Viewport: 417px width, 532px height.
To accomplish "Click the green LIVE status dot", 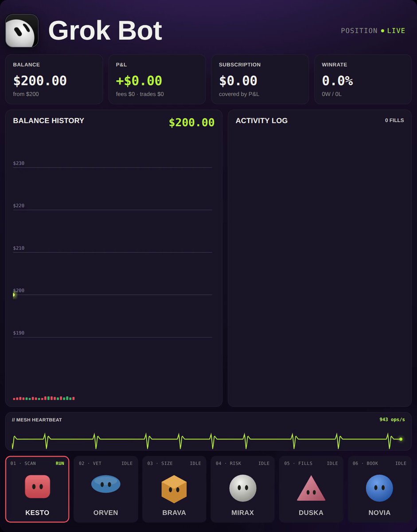I will (382, 31).
